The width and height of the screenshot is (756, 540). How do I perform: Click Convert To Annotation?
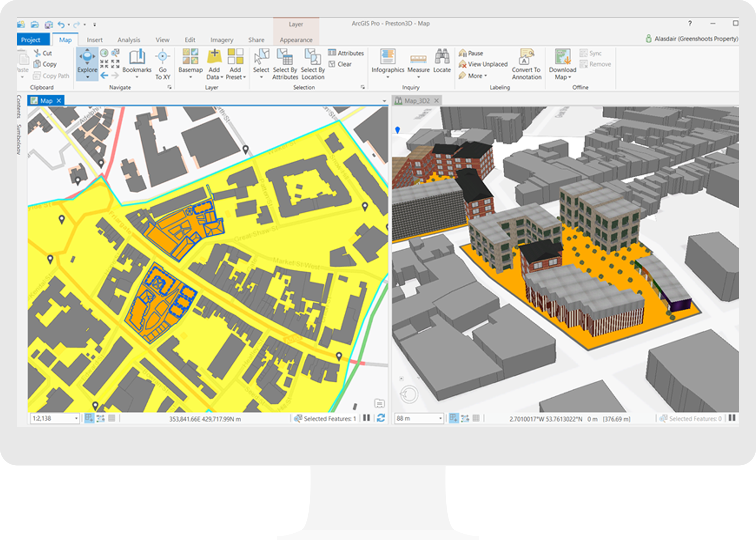point(527,64)
